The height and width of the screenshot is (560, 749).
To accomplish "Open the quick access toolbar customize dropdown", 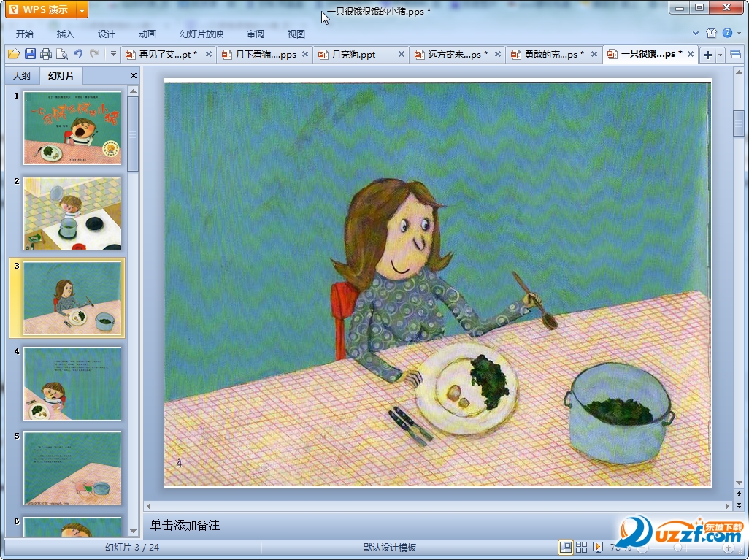I will point(113,54).
